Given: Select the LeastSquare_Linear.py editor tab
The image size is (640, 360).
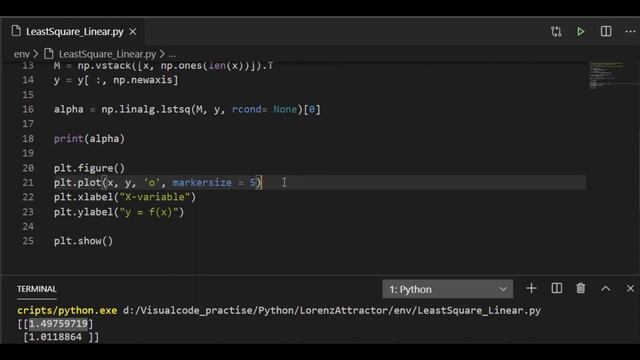Looking at the screenshot, I should pyautogui.click(x=74, y=31).
